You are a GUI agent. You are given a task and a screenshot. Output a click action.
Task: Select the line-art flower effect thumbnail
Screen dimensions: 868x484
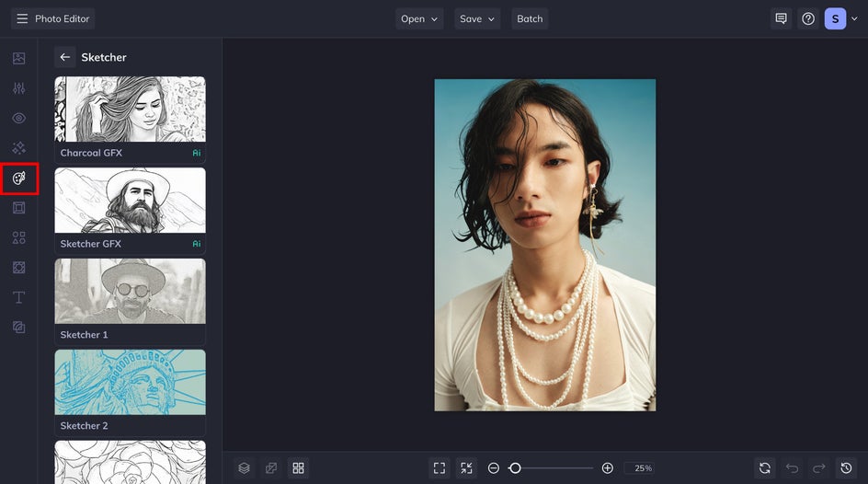point(130,462)
